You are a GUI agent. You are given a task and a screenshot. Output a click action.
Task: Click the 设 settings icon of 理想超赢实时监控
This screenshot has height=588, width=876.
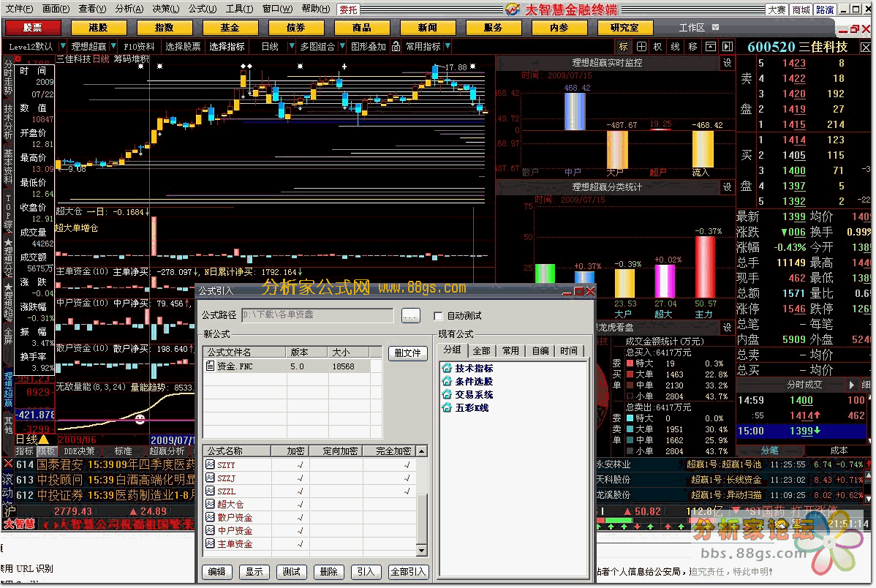pyautogui.click(x=728, y=63)
